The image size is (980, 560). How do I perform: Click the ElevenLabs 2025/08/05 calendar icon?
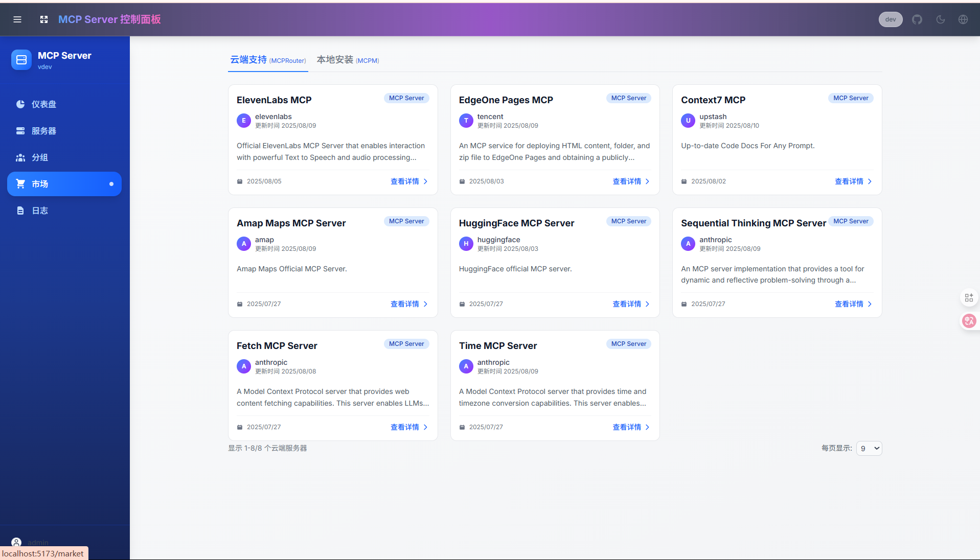pos(240,181)
